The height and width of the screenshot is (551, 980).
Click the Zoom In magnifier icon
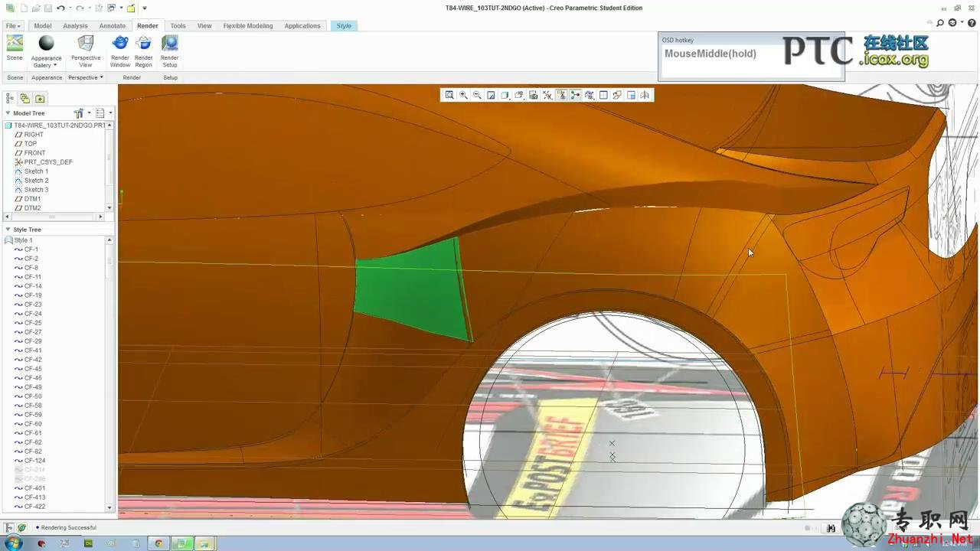(x=463, y=95)
